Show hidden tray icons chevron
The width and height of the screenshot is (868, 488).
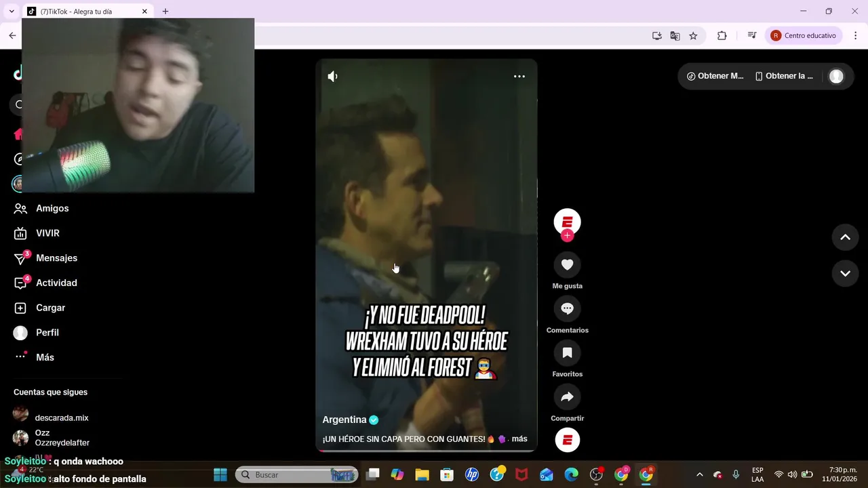coord(700,474)
